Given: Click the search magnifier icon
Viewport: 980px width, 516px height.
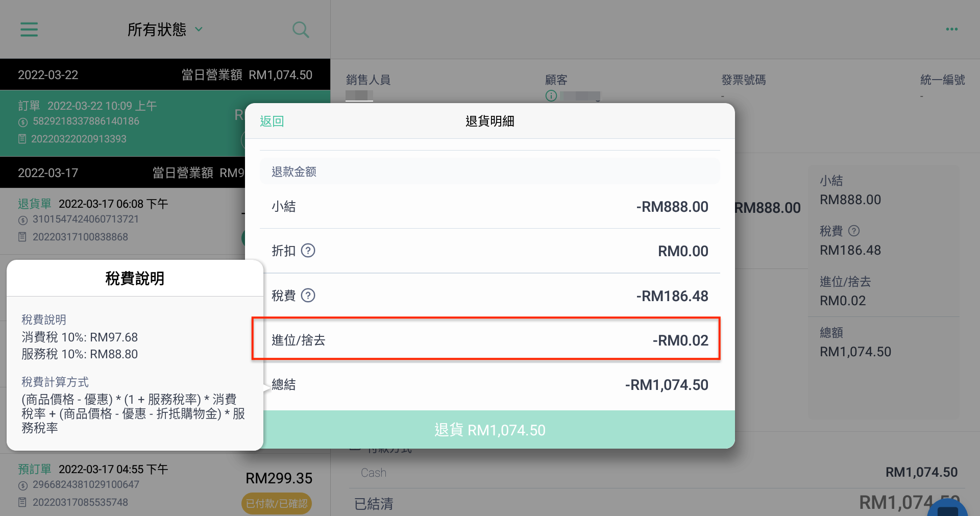Looking at the screenshot, I should pyautogui.click(x=301, y=30).
